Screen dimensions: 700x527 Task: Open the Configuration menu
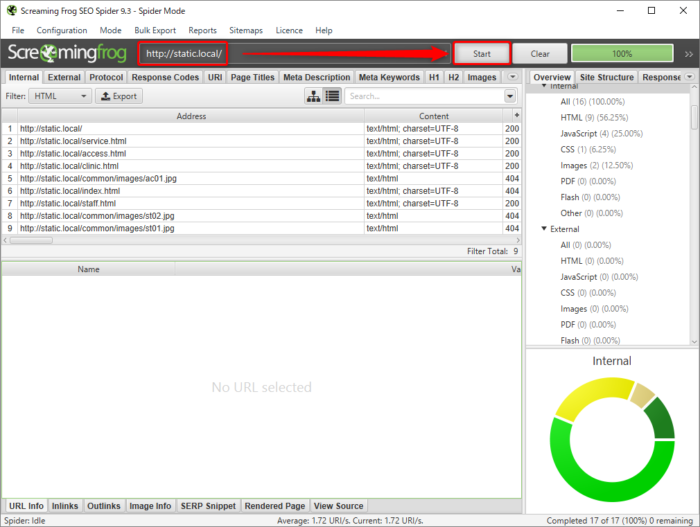(x=61, y=31)
